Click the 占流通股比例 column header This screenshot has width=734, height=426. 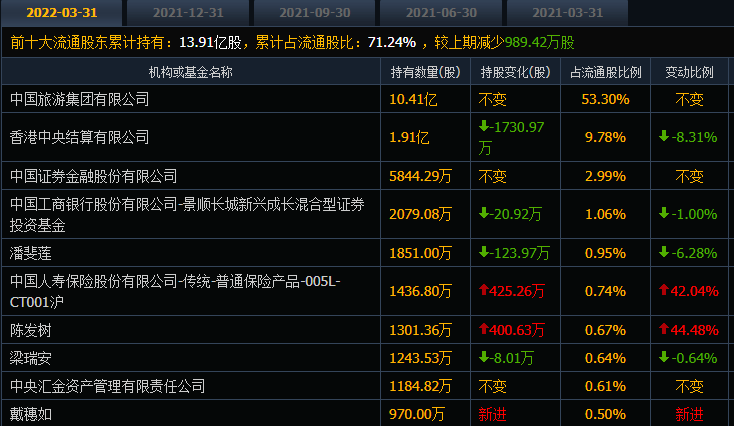605,72
